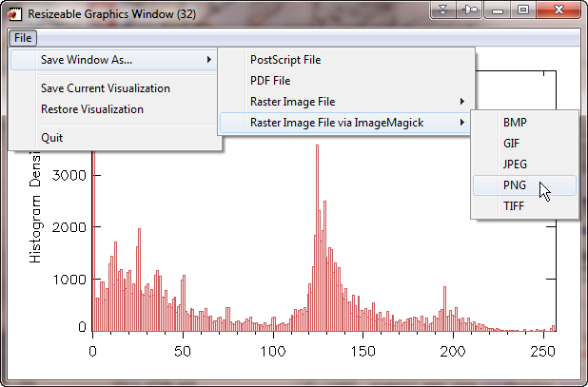Image resolution: width=588 pixels, height=387 pixels.
Task: Click the roll-up double-arrow title bar button
Action: (442, 10)
